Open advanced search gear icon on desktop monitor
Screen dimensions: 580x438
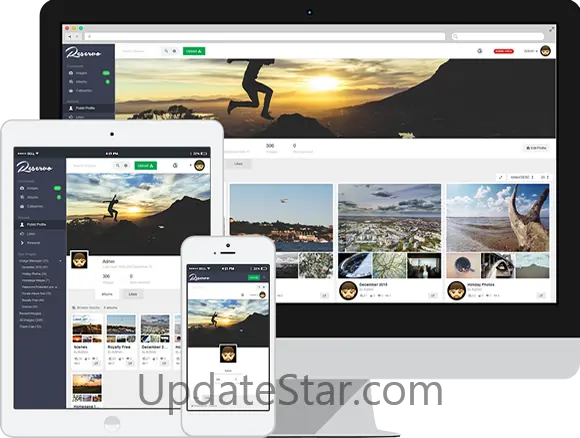click(x=174, y=51)
